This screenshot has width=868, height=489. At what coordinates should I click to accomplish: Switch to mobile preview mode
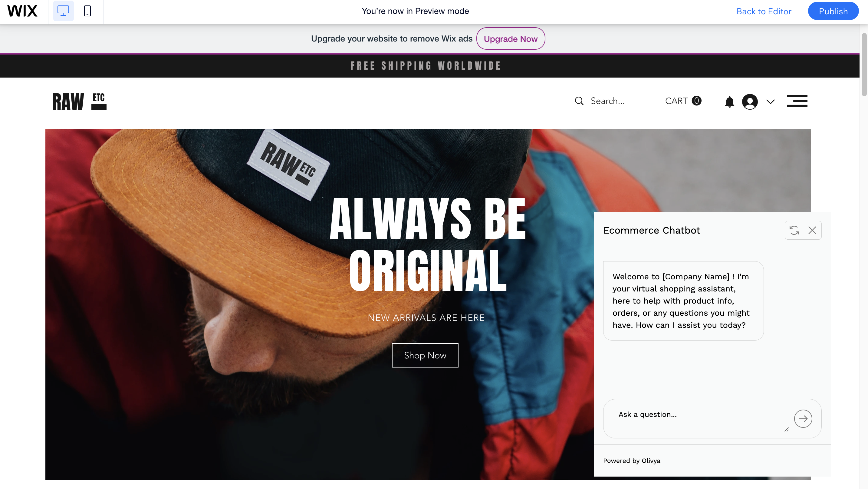[x=87, y=11]
